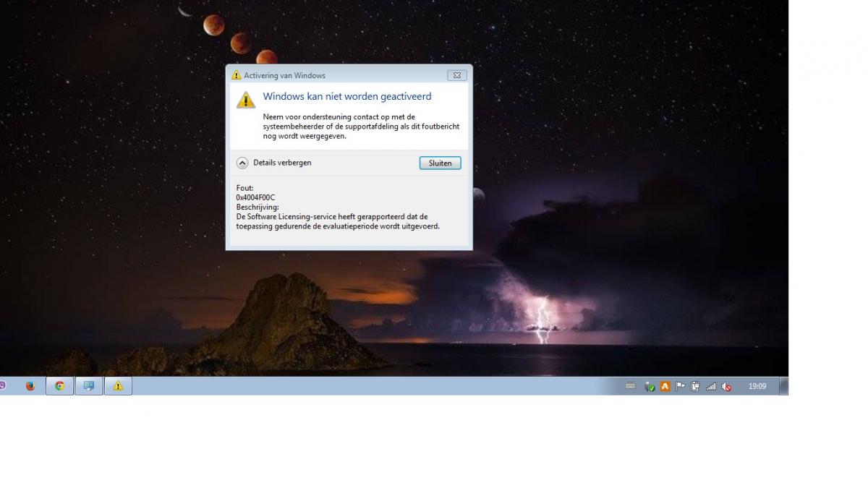868x488 pixels.
Task: Click the 'Details verbergen' label
Action: pos(282,163)
